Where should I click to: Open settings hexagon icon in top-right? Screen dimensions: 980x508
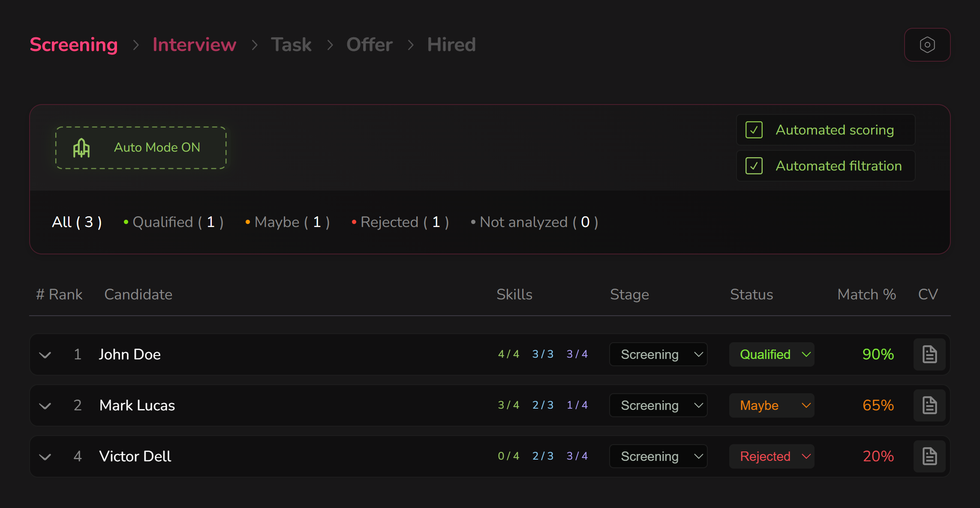(x=927, y=45)
